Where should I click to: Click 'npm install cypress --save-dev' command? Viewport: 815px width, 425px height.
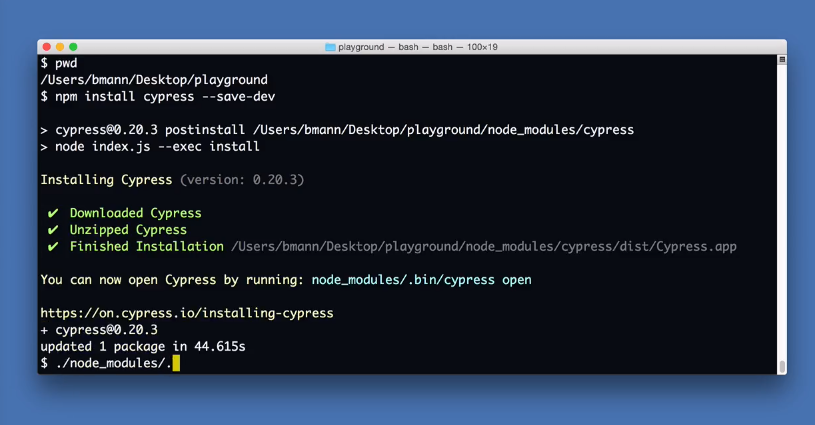(165, 97)
